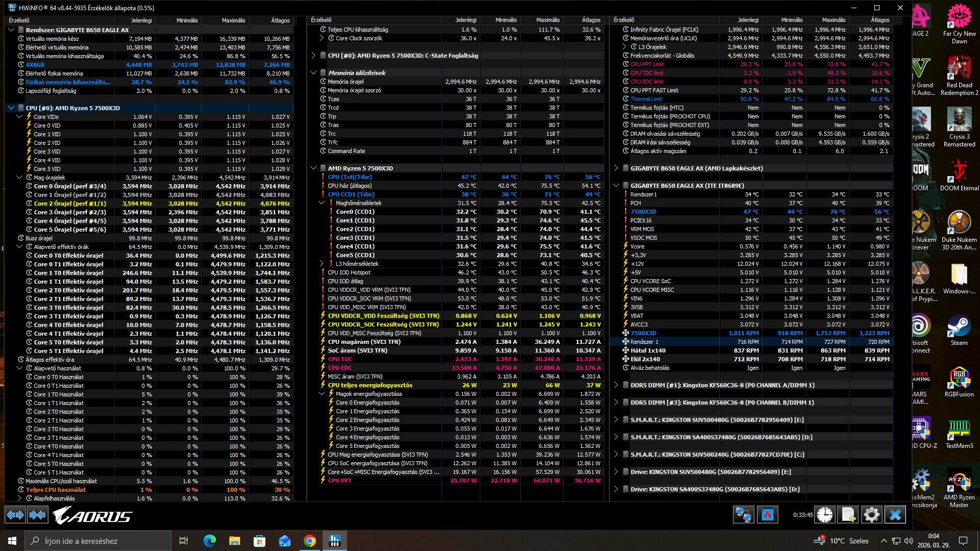The height and width of the screenshot is (551, 980).
Task: Click the fan control flame icon
Action: [768, 515]
